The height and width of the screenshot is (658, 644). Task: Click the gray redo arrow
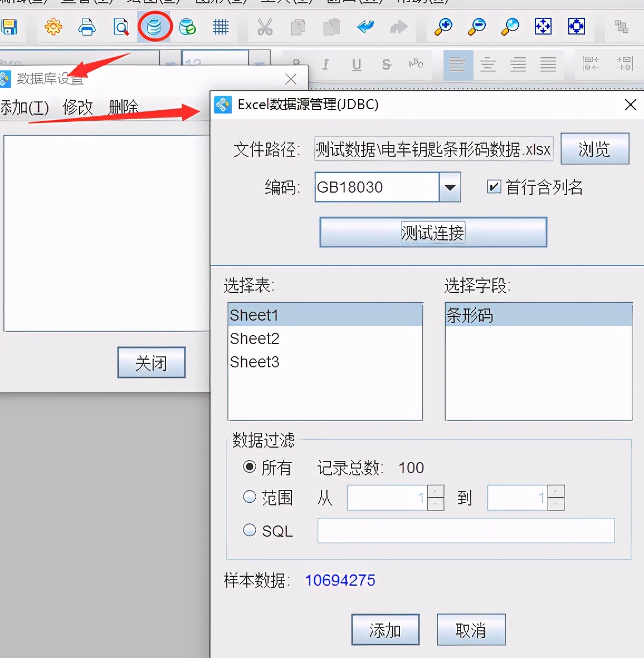click(x=398, y=27)
